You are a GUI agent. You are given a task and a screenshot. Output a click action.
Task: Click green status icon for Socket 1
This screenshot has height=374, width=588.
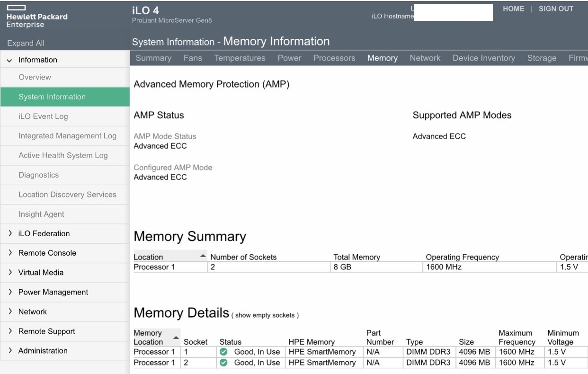pos(224,352)
